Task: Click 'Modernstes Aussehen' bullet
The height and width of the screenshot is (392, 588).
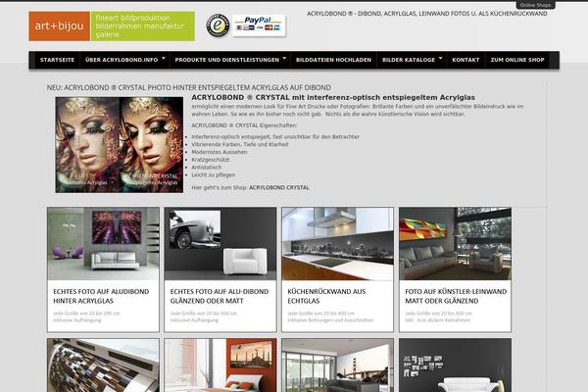Action: [x=219, y=152]
